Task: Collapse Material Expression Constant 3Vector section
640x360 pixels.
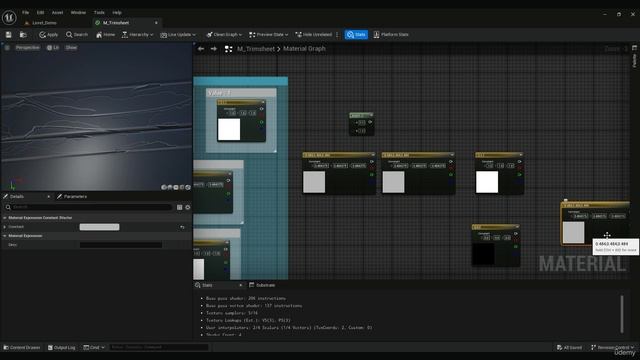Action: click(x=5, y=218)
